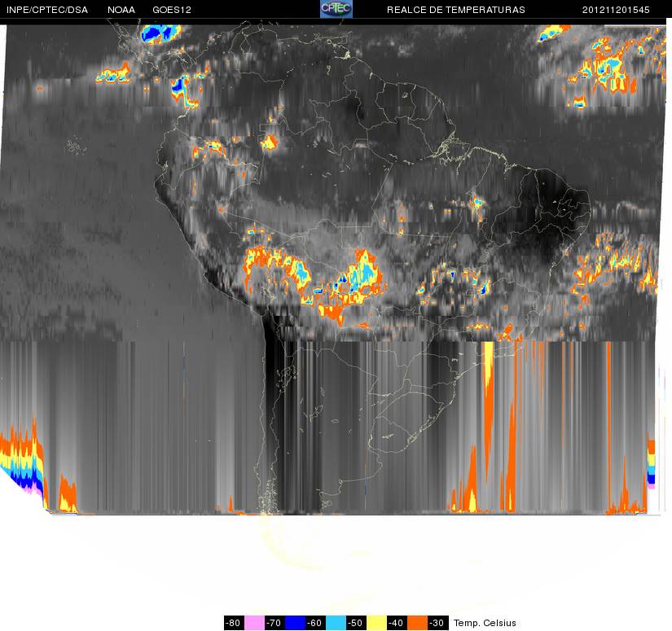The width and height of the screenshot is (672, 631).
Task: Click the -60 legend value
Action: pos(315,622)
